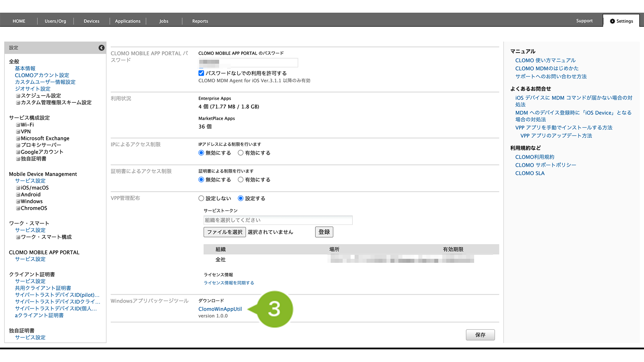The width and height of the screenshot is (644, 362).
Task: Expand the Windows plus icon
Action: coord(18,202)
